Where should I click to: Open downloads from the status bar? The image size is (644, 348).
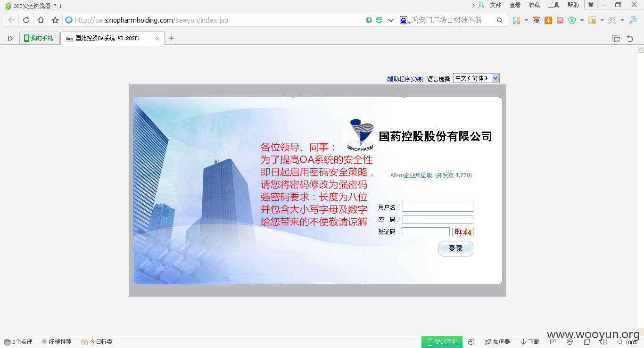(x=530, y=342)
